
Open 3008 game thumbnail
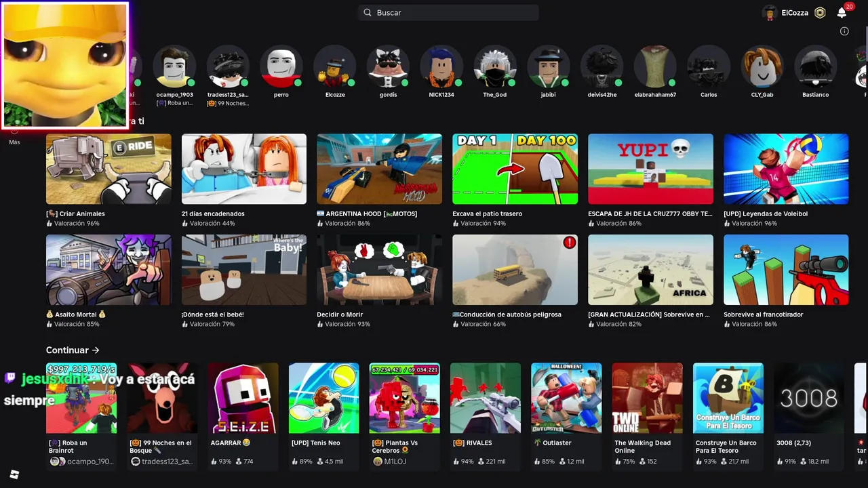click(809, 398)
